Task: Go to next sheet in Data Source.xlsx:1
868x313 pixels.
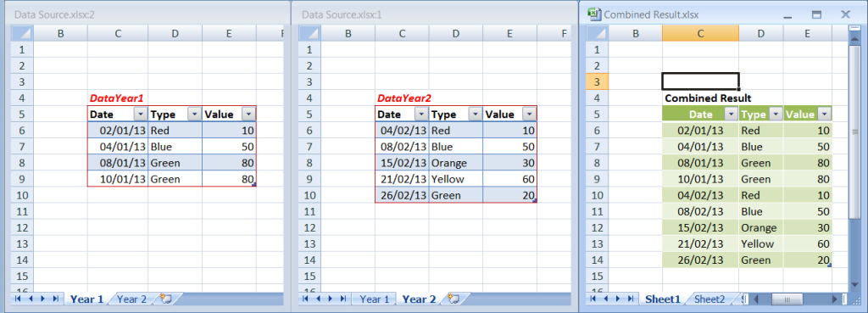Action: [x=330, y=299]
